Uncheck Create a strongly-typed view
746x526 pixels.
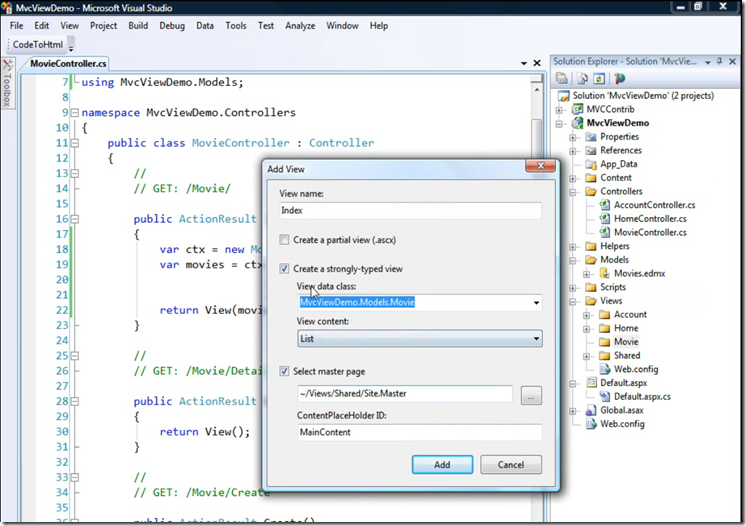click(284, 269)
